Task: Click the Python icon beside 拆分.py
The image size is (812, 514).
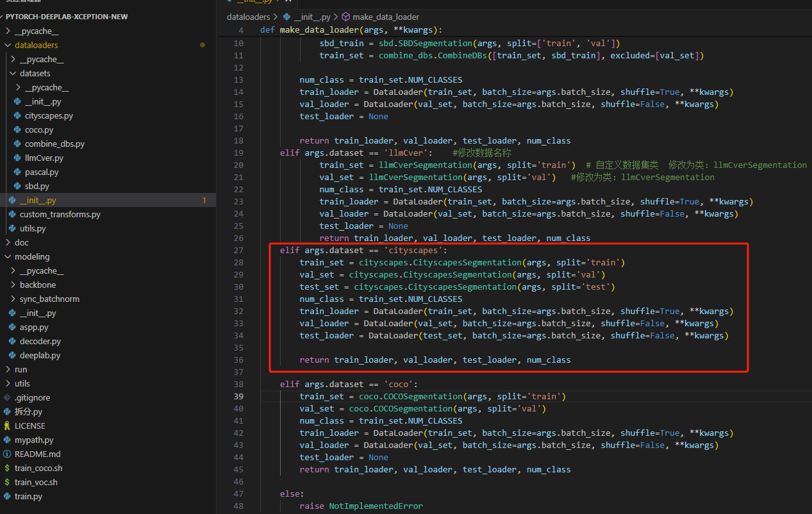Action: point(8,412)
